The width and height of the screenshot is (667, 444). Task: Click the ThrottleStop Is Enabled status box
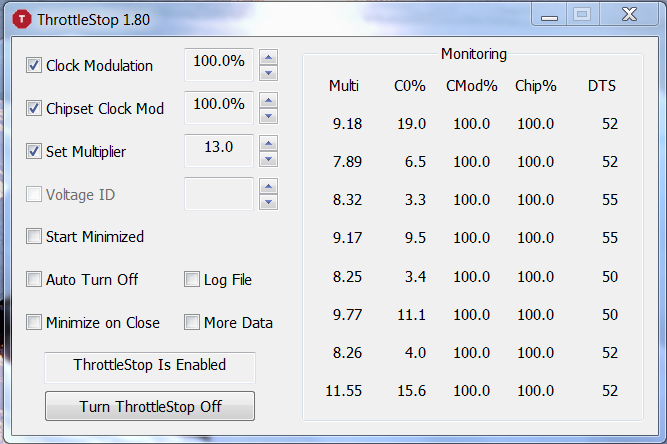[150, 367]
